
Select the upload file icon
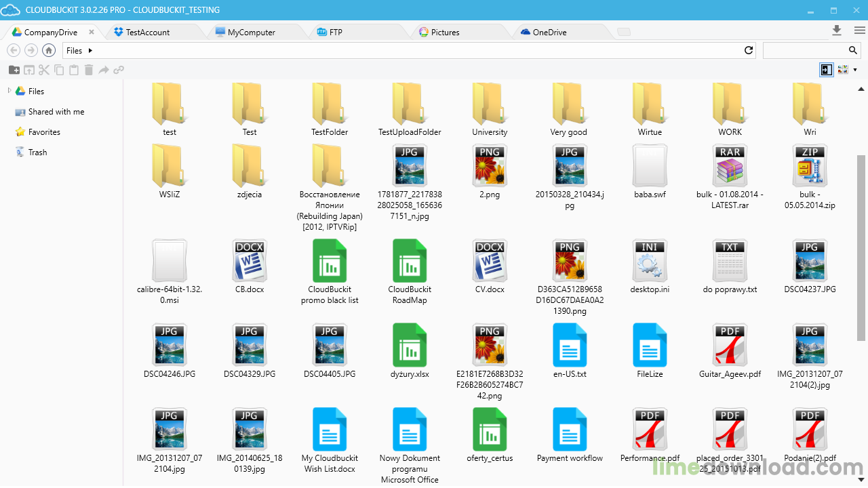(29, 69)
